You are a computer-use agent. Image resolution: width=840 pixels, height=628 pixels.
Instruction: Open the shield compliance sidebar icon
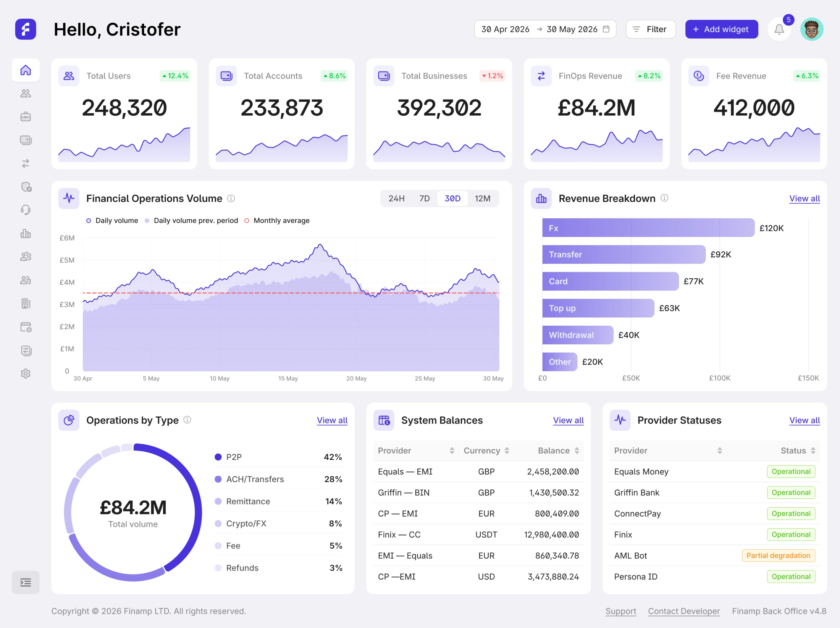[26, 186]
